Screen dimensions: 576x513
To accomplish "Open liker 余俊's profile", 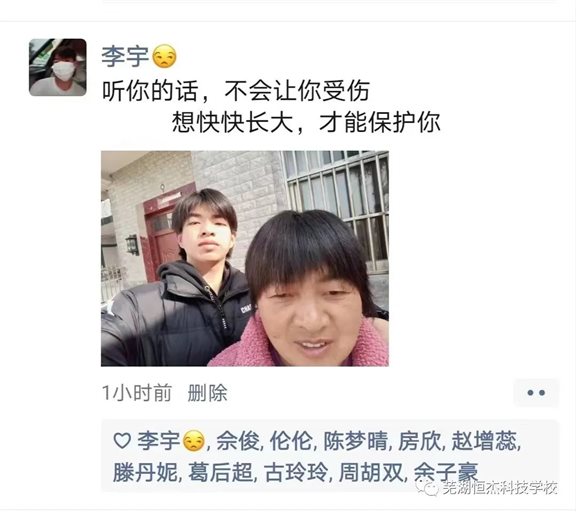I will click(x=238, y=441).
